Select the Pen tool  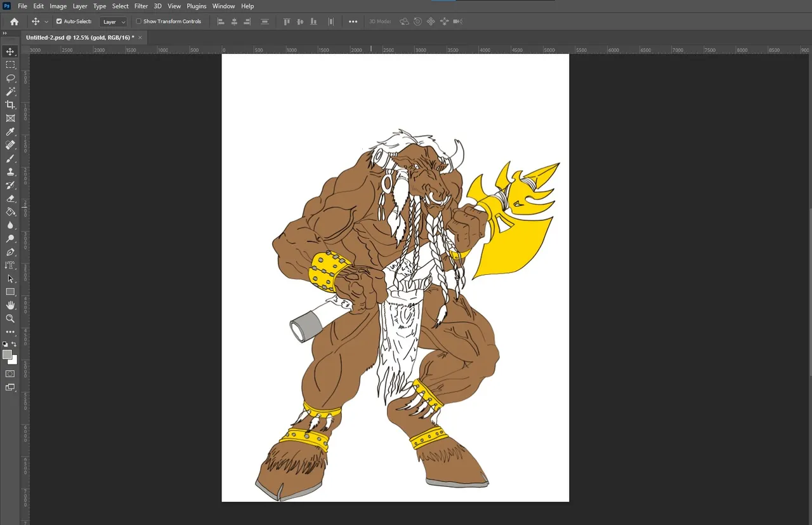coord(10,252)
